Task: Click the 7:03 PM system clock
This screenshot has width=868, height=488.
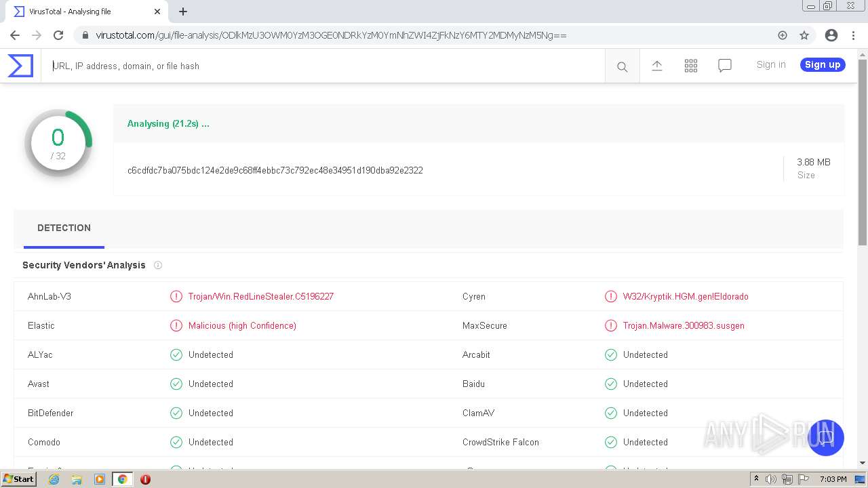Action: (833, 479)
